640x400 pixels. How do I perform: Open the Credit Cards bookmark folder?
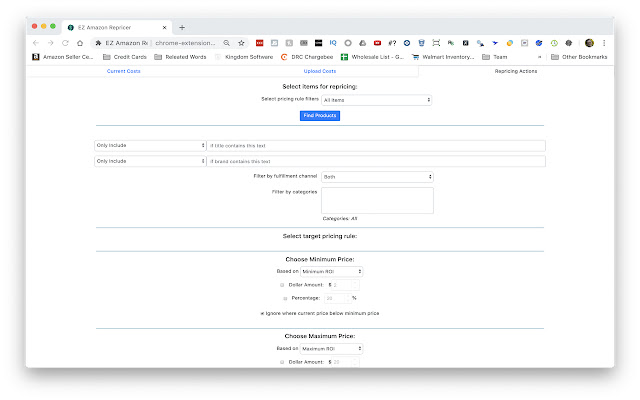point(124,57)
